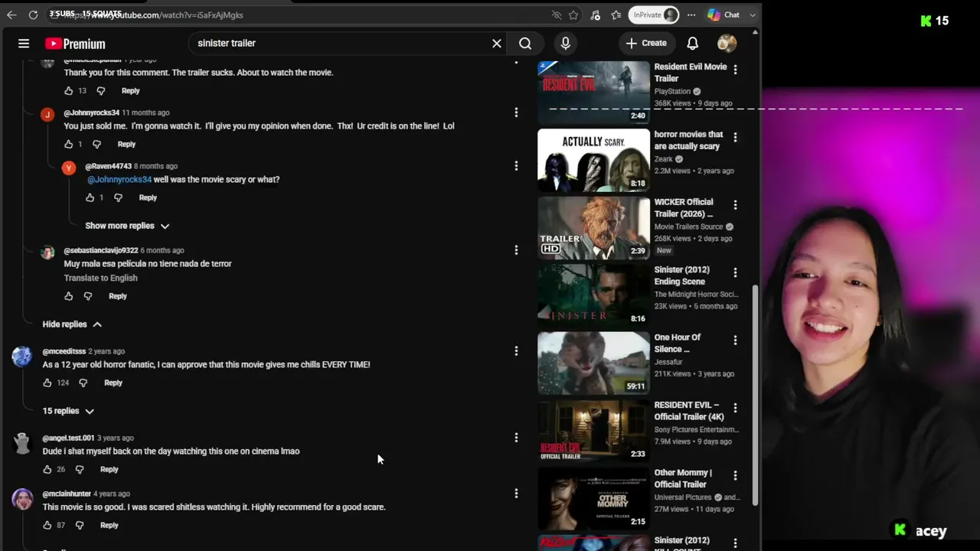
Task: Open the options menu for @Johnnyrocks34's comment
Action: click(x=516, y=112)
